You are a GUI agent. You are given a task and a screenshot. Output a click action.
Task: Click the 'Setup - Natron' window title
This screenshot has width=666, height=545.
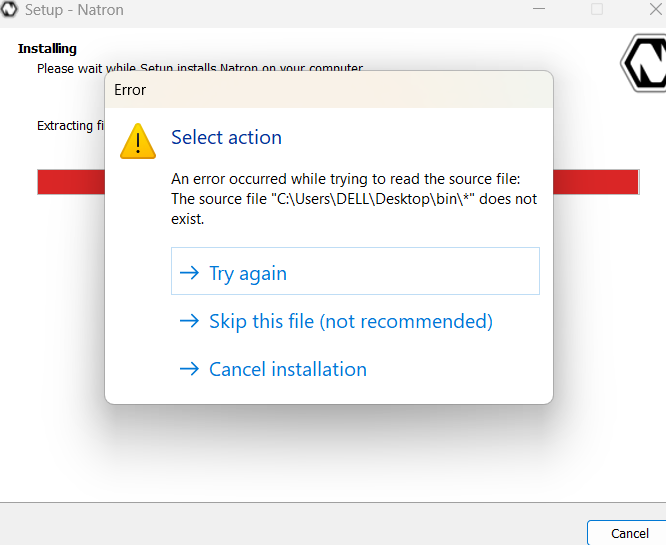tap(74, 10)
